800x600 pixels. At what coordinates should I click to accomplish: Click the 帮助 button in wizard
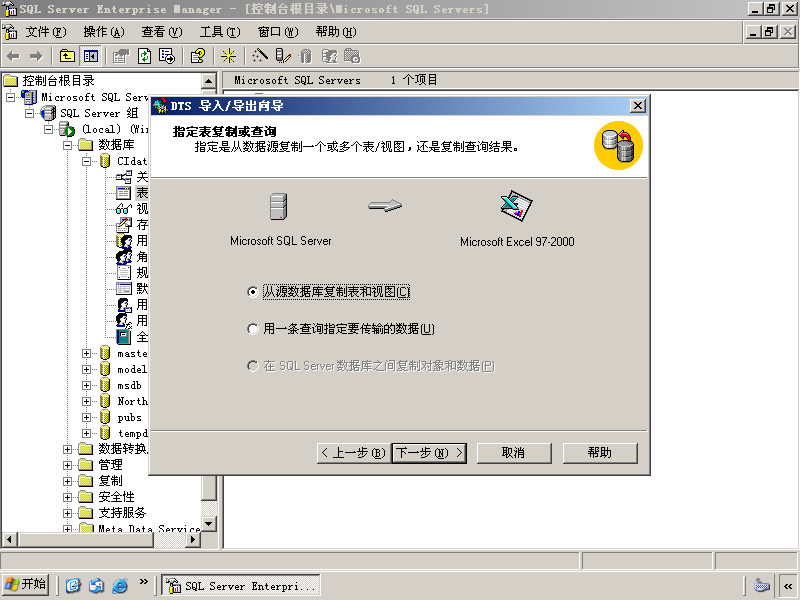600,453
